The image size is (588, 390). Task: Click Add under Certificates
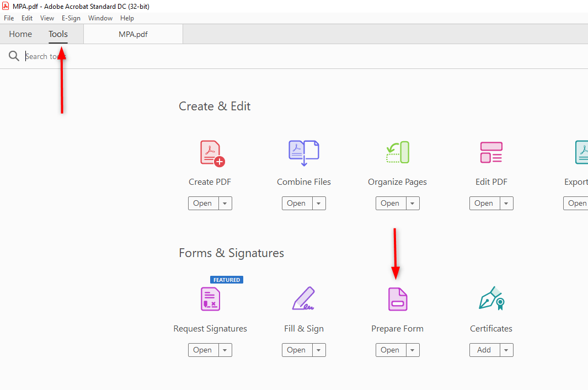point(484,350)
